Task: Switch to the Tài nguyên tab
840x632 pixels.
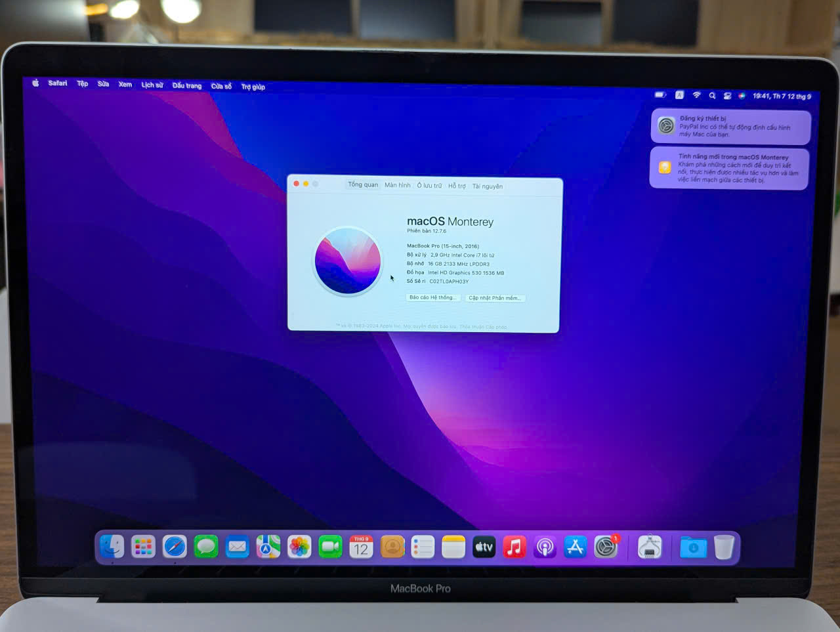Action: click(488, 186)
